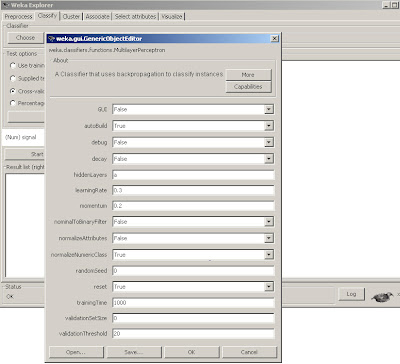
Task: Click the randomSeed input field
Action: click(193, 271)
